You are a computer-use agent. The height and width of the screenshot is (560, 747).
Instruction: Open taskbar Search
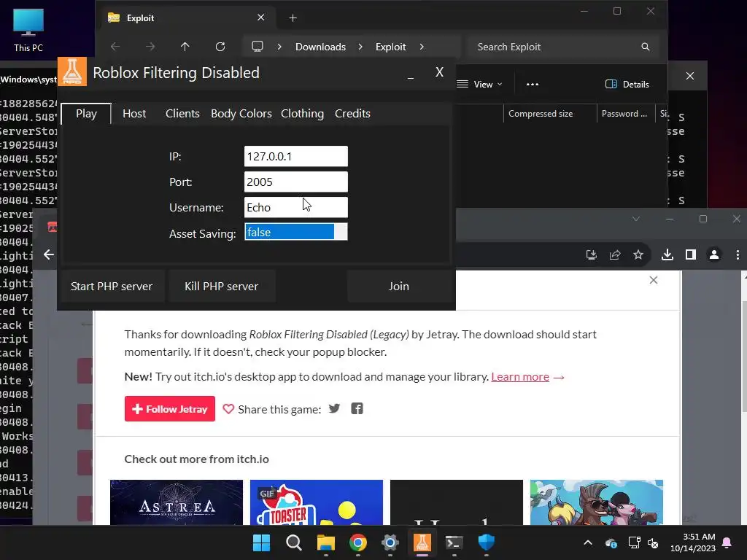coord(294,542)
